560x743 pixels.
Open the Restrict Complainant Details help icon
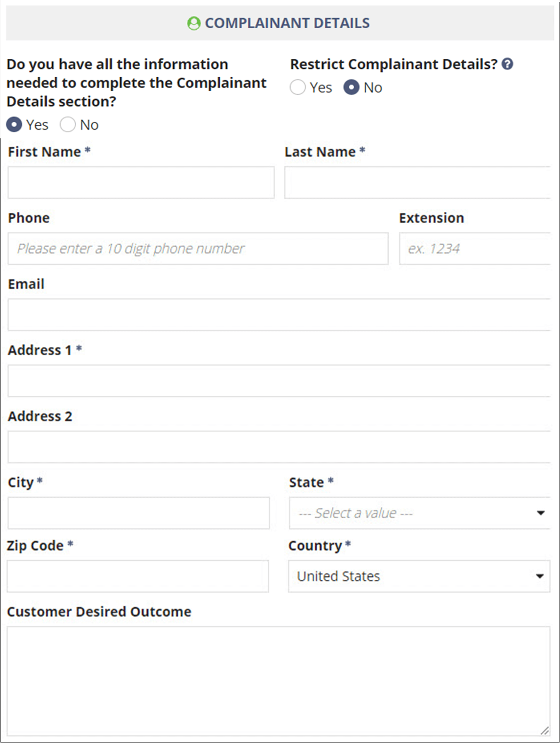[x=507, y=64]
